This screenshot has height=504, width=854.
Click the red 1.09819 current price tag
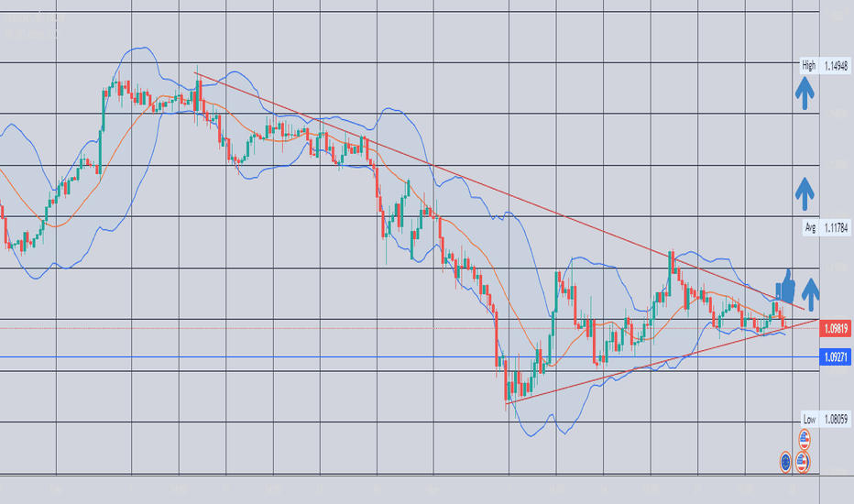[x=836, y=329]
